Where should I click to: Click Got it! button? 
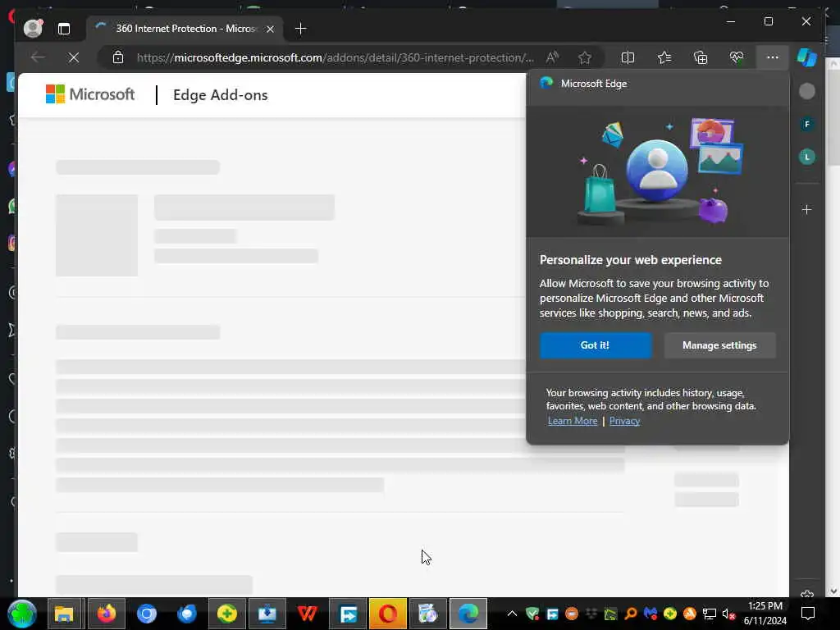tap(596, 345)
